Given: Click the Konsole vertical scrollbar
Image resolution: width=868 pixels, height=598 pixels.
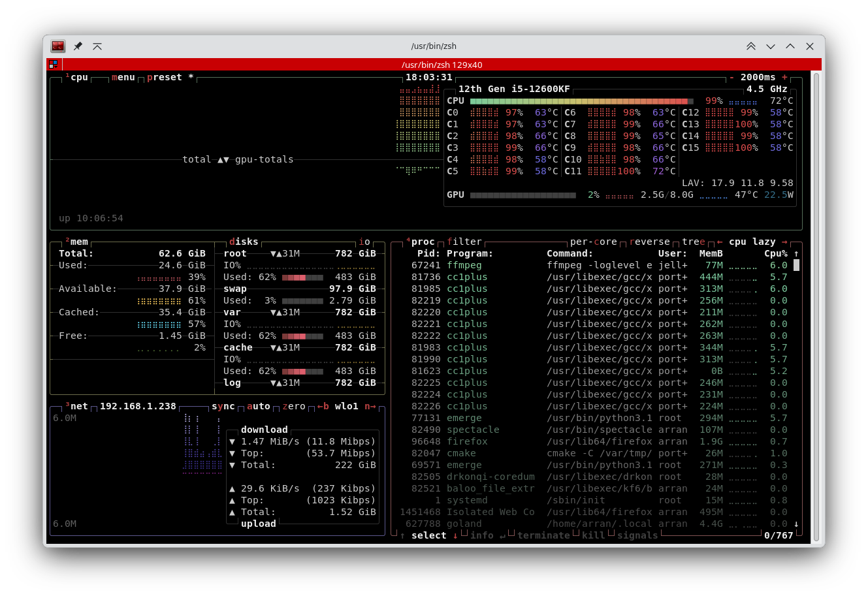Looking at the screenshot, I should (x=815, y=306).
